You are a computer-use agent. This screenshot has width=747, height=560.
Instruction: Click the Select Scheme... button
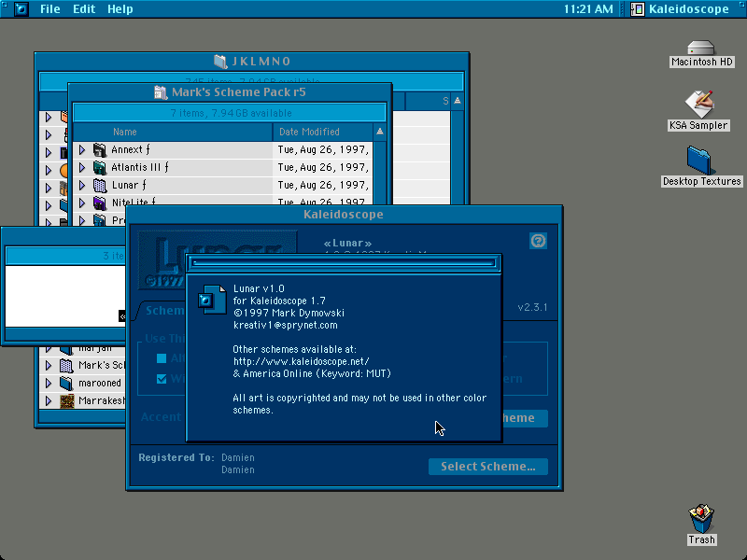(x=487, y=466)
